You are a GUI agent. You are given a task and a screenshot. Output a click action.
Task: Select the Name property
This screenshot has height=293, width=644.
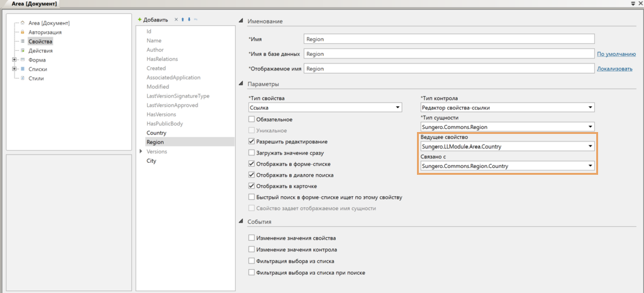[154, 41]
